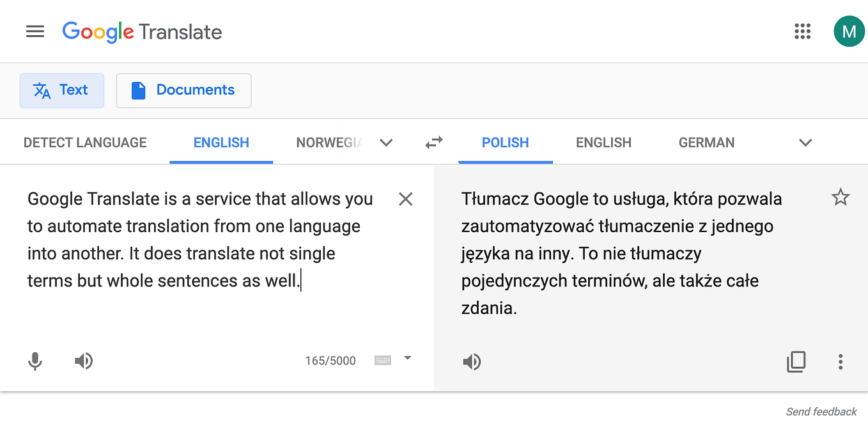Choose German as target language
This screenshot has height=434, width=868.
706,143
